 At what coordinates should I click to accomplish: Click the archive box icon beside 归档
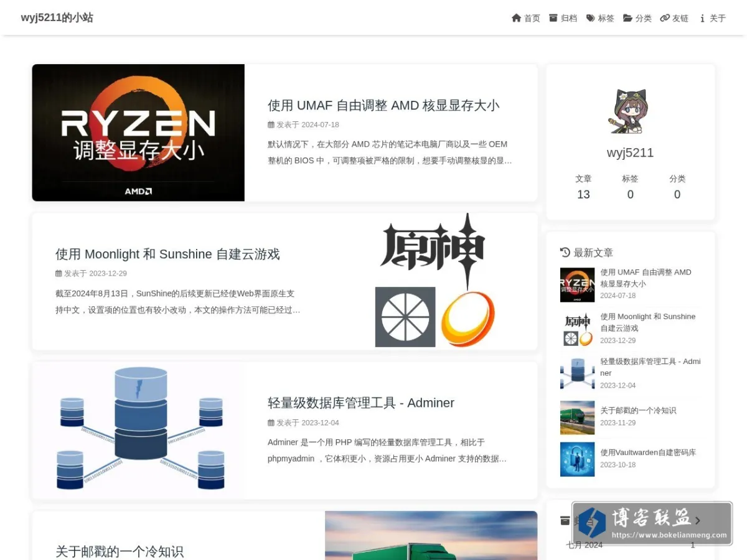[553, 18]
